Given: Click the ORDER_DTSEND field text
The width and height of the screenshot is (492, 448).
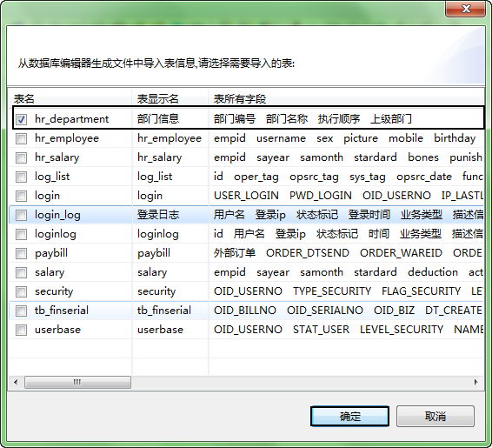Looking at the screenshot, I should point(308,253).
